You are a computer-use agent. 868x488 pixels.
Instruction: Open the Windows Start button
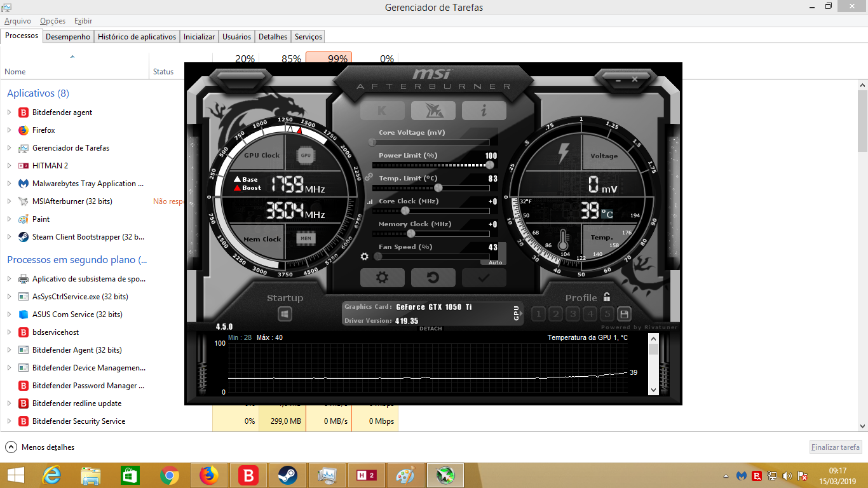click(15, 475)
